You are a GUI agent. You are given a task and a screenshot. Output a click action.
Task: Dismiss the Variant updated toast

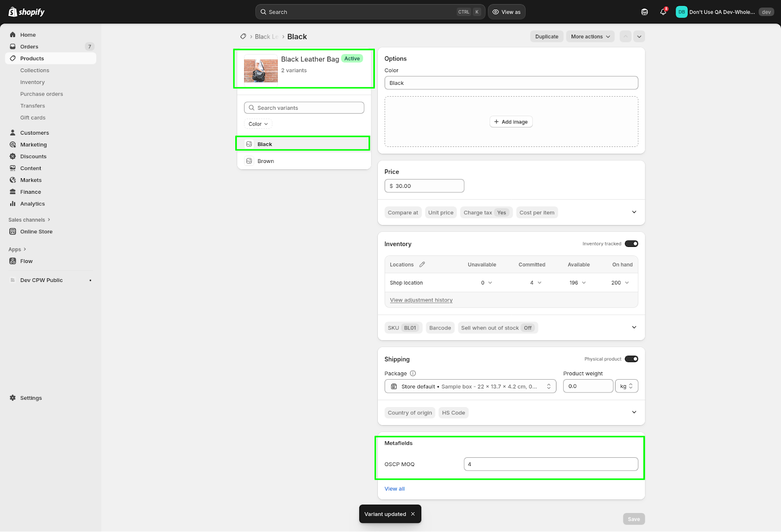[x=413, y=514]
